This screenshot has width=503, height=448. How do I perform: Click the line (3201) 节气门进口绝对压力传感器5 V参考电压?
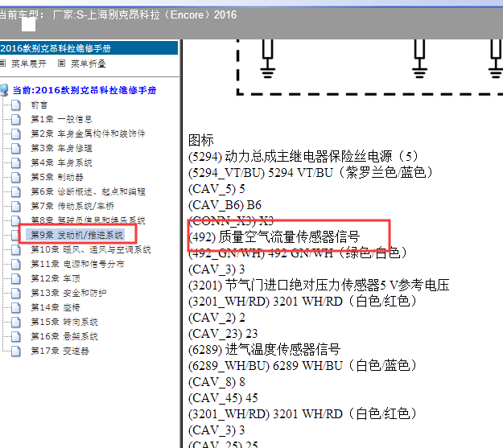point(319,285)
